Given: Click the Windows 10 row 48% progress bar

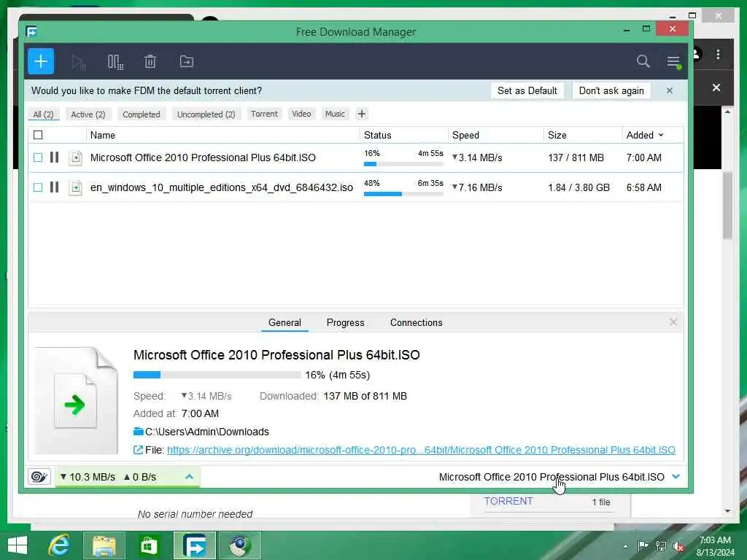Looking at the screenshot, I should 403,194.
